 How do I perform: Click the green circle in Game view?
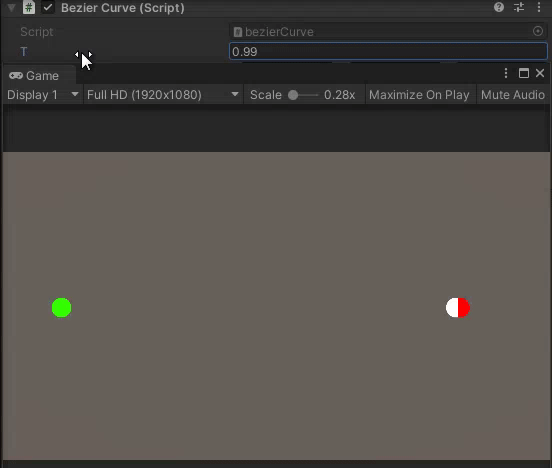62,307
